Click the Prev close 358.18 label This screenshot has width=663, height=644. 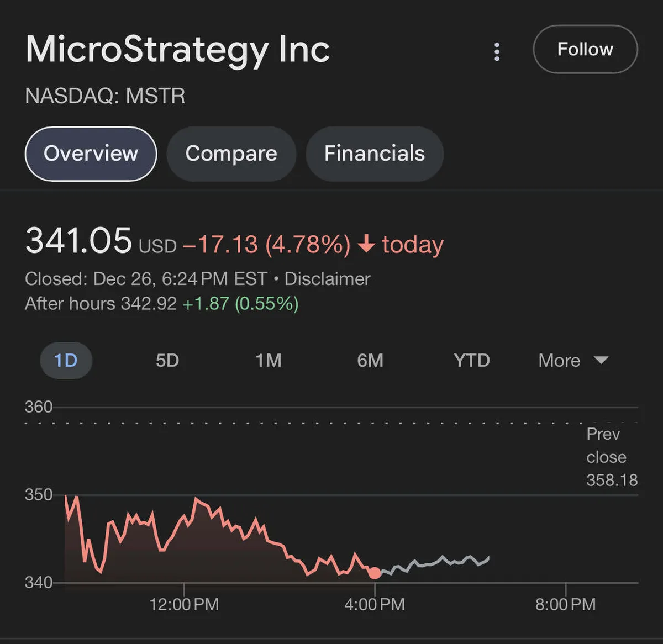tap(611, 457)
